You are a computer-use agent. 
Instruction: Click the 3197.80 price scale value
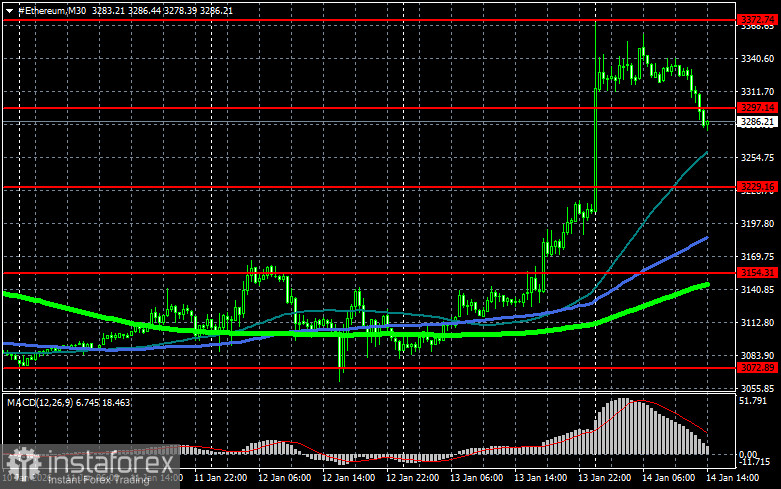tap(758, 224)
